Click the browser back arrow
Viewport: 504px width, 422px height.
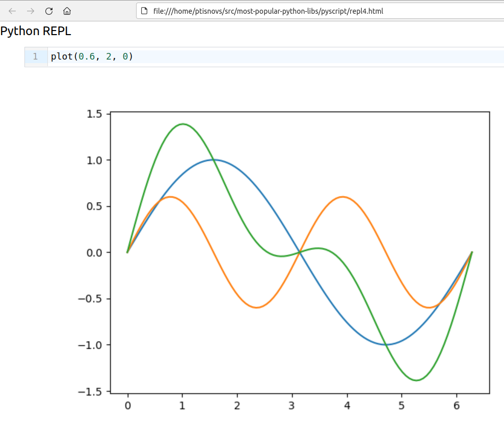(x=12, y=11)
